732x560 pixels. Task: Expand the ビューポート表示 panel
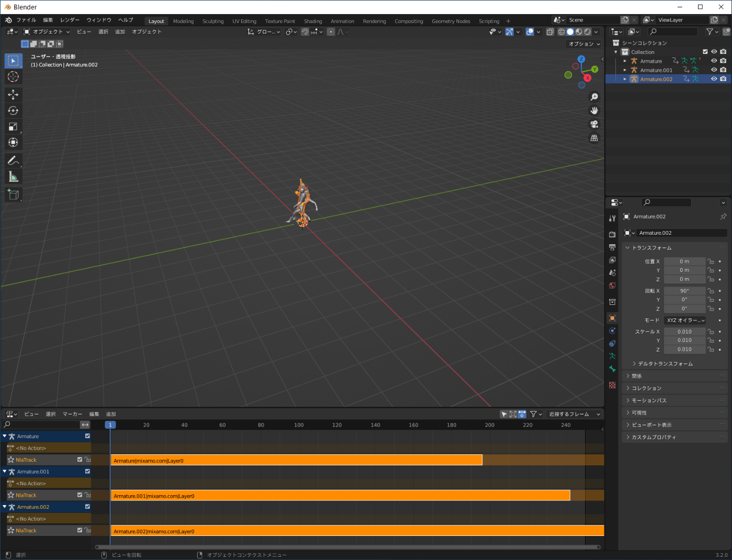674,425
